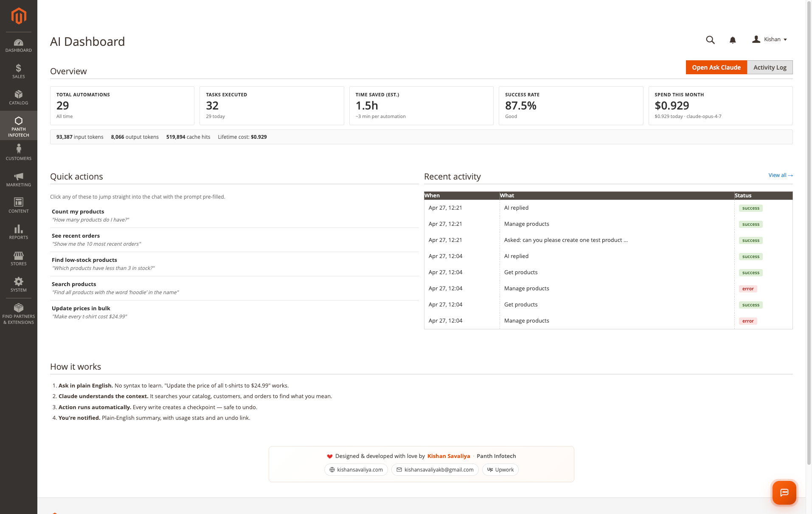Viewport: 812px width, 514px height.
Task: Open the Reports sidebar menu
Action: pyautogui.click(x=19, y=232)
